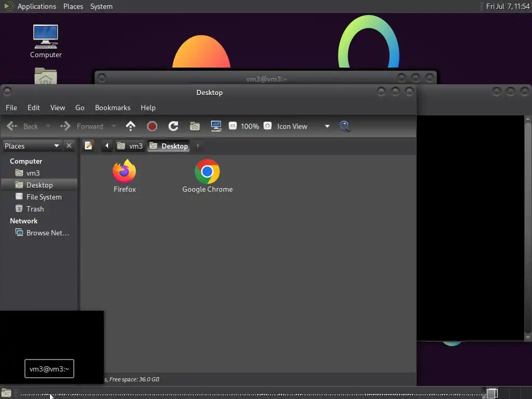
Task: Click the Back navigation button
Action: (x=22, y=126)
